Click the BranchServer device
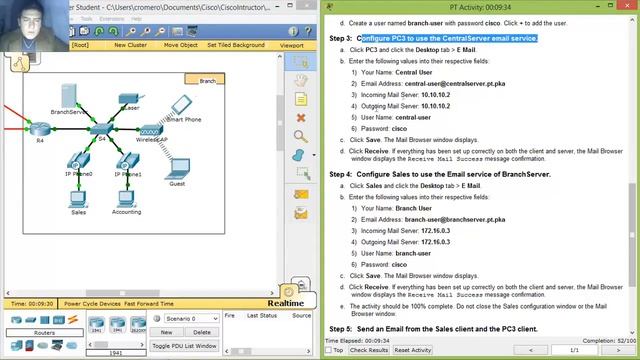 tap(69, 96)
